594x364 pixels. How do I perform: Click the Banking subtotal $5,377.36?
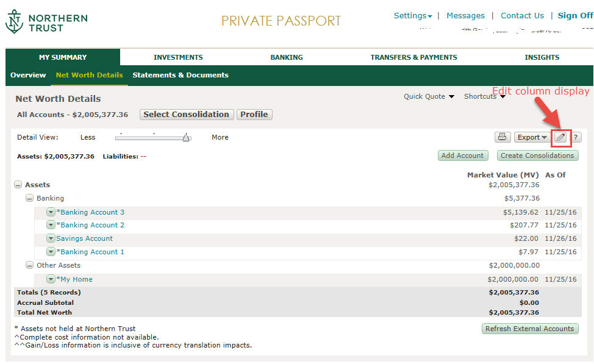point(522,198)
